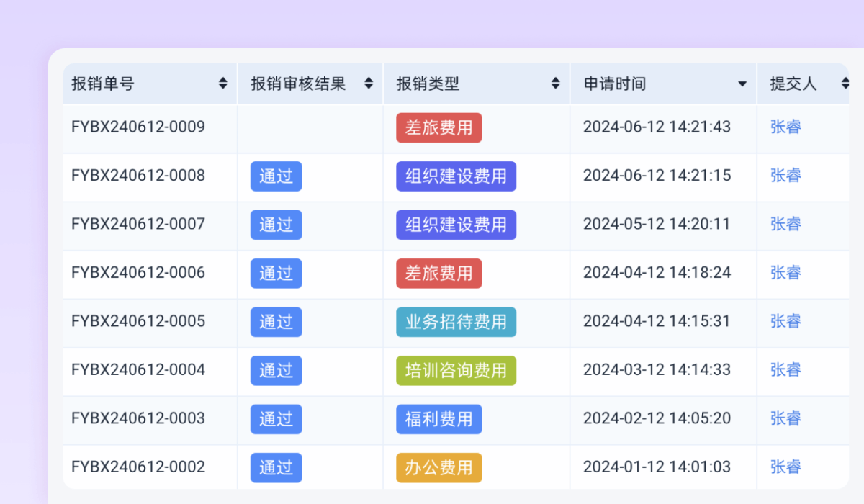Click timestamp 2024-06-12 14:21:15
The width and height of the screenshot is (864, 504).
657,176
